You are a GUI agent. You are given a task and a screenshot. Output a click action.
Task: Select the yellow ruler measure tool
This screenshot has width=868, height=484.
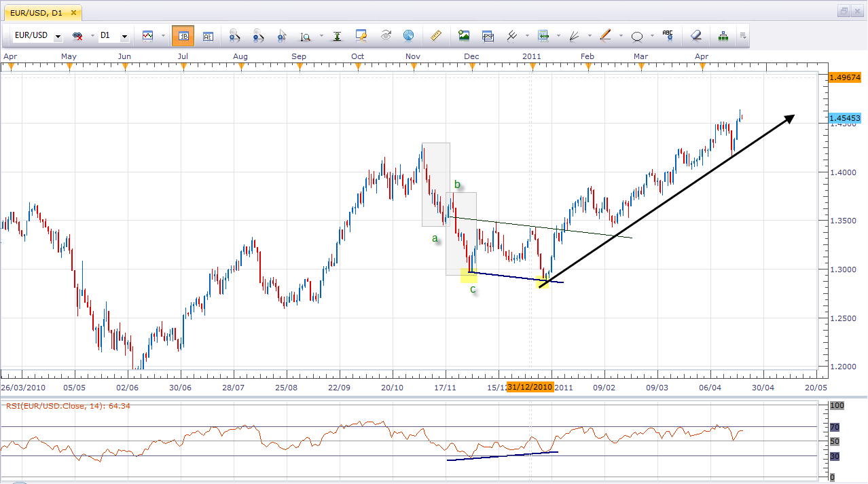[x=436, y=36]
